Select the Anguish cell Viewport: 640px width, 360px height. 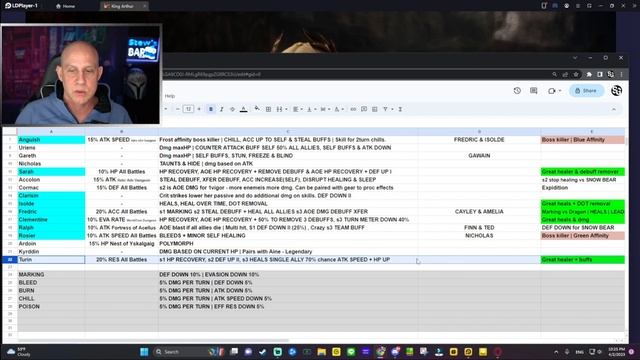pos(51,140)
